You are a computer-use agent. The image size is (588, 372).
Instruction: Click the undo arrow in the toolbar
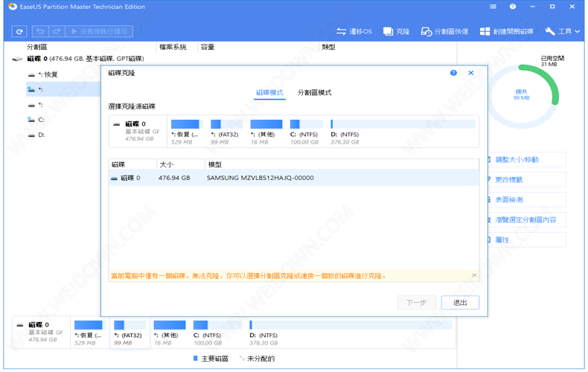pyautogui.click(x=40, y=31)
